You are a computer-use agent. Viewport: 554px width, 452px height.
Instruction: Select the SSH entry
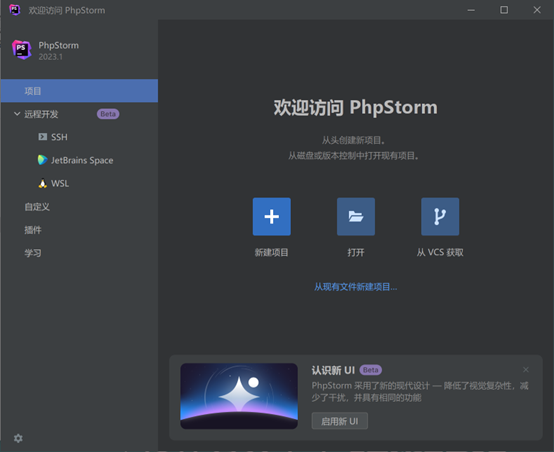pos(79,137)
